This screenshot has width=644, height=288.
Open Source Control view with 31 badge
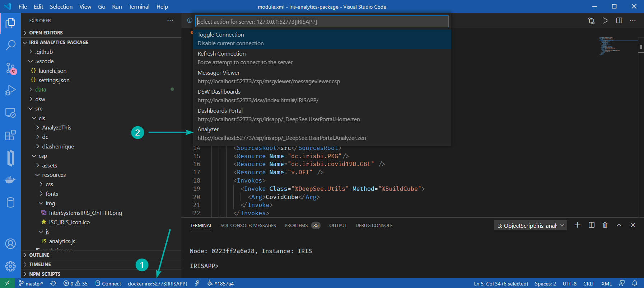pos(10,68)
